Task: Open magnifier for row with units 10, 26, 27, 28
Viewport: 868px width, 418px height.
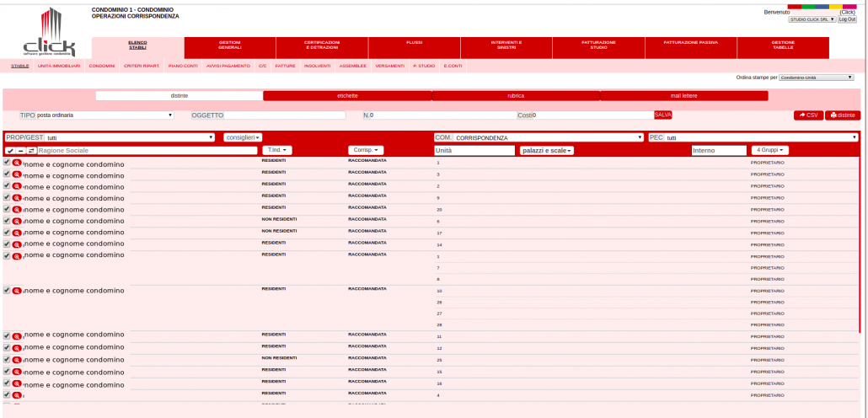Action: pyautogui.click(x=17, y=291)
